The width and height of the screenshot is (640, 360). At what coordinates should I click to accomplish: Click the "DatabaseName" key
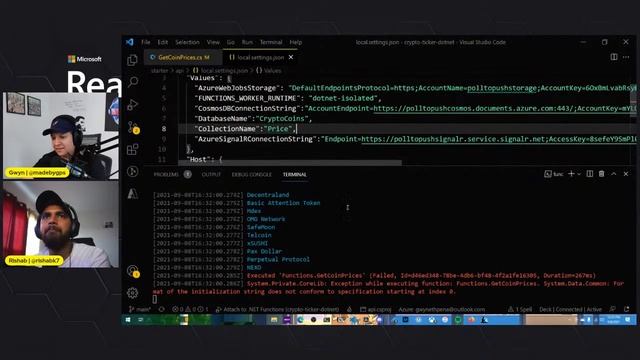(x=222, y=118)
